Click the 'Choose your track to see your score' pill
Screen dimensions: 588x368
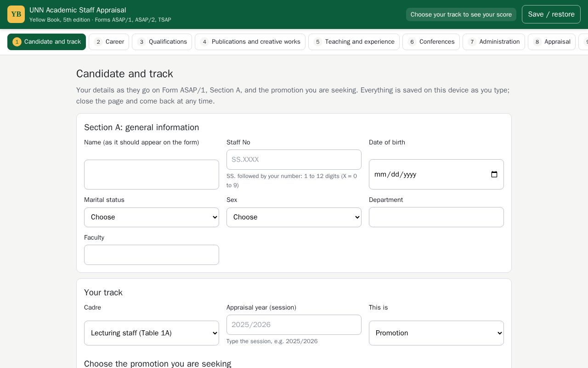pyautogui.click(x=461, y=14)
